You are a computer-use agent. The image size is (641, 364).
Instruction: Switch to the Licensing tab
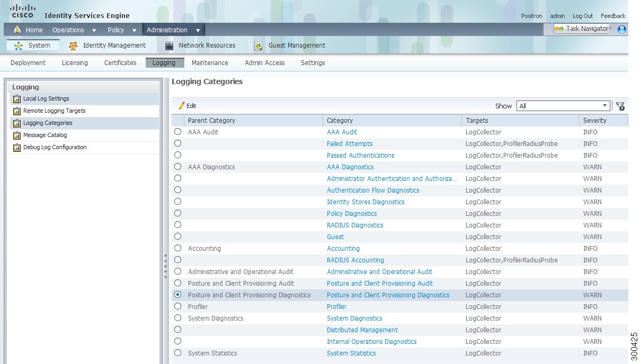pos(75,63)
